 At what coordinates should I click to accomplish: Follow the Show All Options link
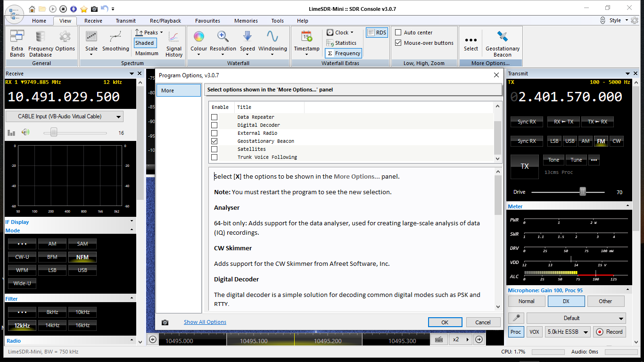(205, 322)
